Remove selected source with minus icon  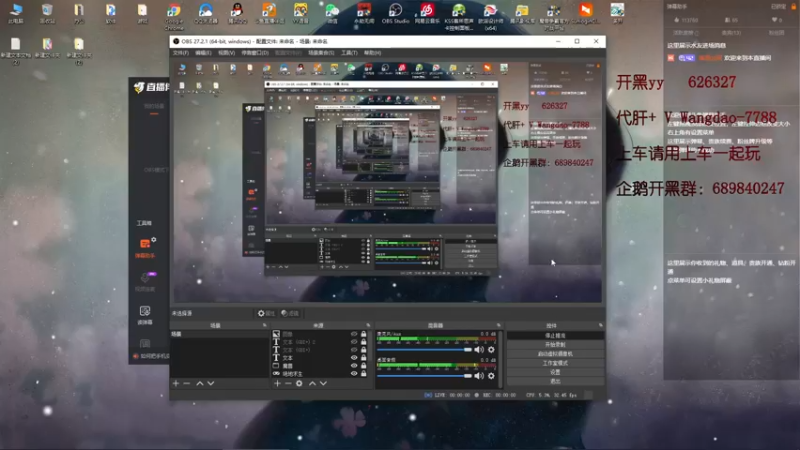(x=288, y=383)
